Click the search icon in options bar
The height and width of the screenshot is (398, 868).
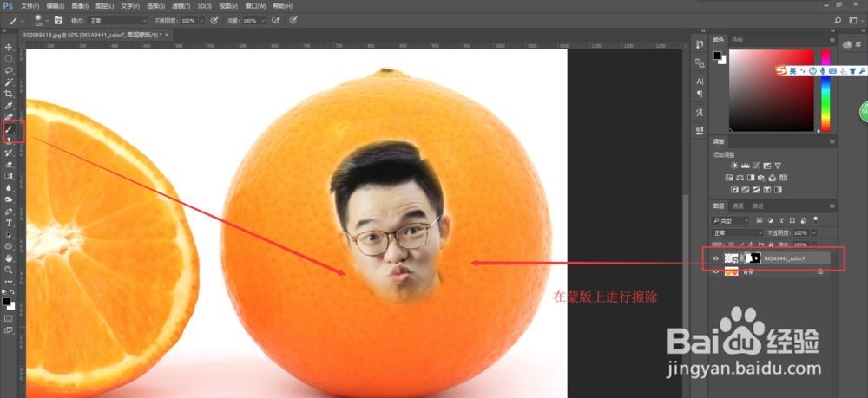click(x=838, y=21)
